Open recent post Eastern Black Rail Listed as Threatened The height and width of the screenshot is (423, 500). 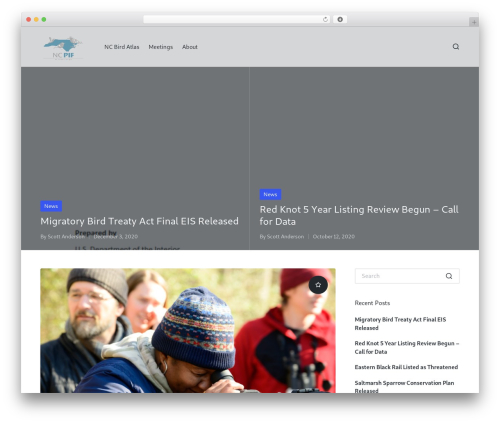click(406, 367)
